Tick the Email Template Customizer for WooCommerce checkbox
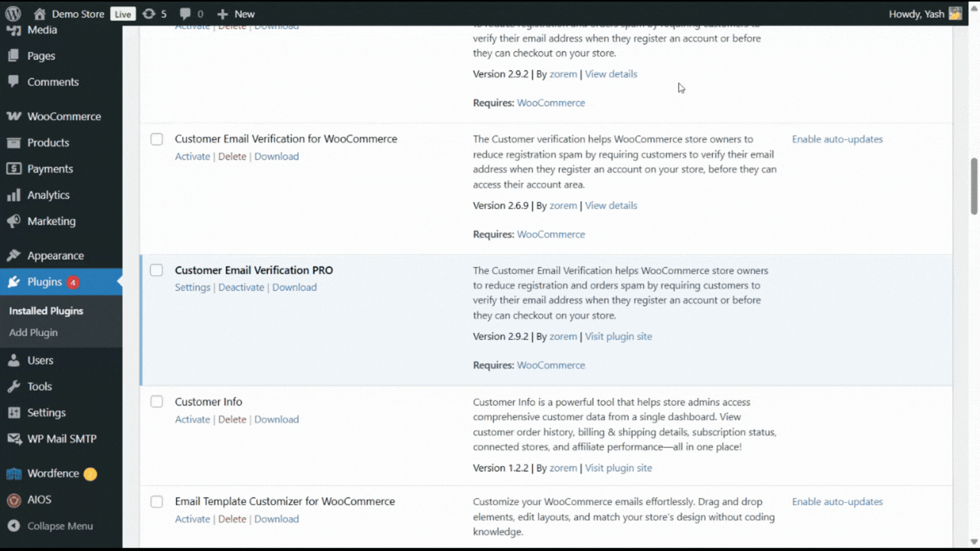The width and height of the screenshot is (980, 551). pyautogui.click(x=156, y=502)
